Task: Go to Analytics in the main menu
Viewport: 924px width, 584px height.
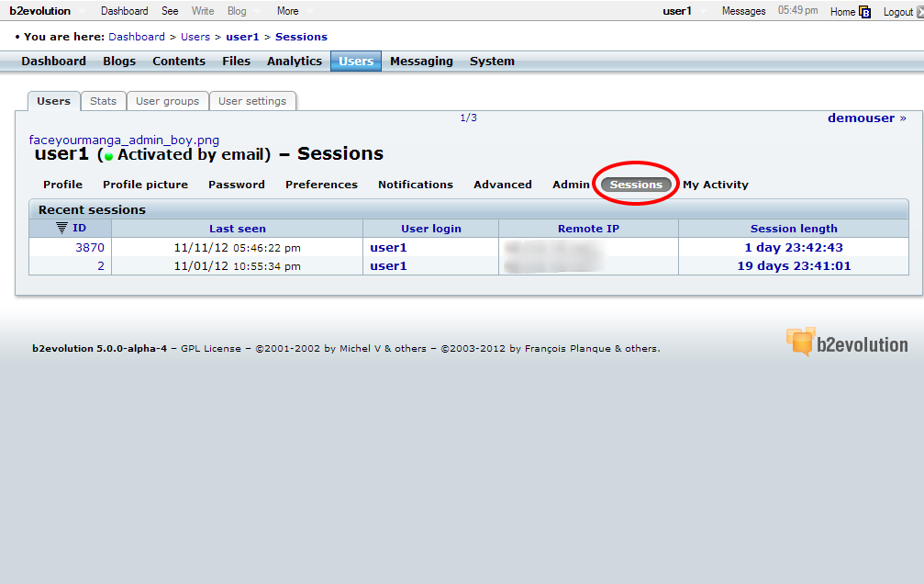Action: click(294, 62)
